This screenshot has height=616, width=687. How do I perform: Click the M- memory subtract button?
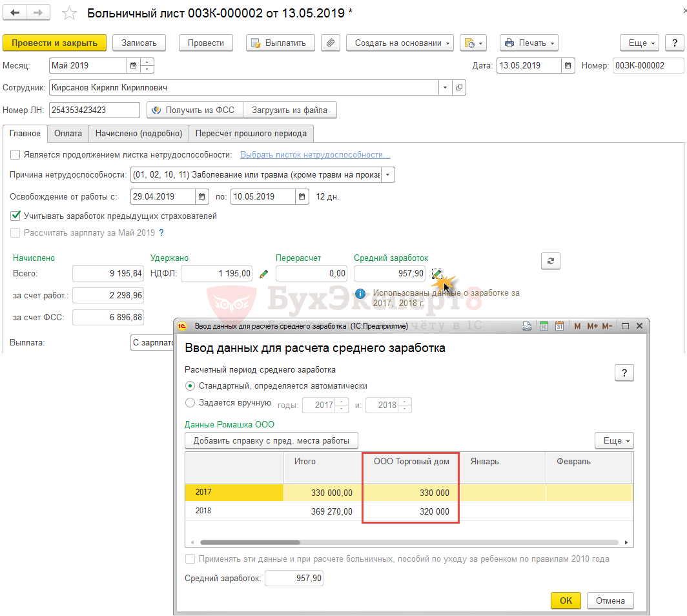point(607,326)
